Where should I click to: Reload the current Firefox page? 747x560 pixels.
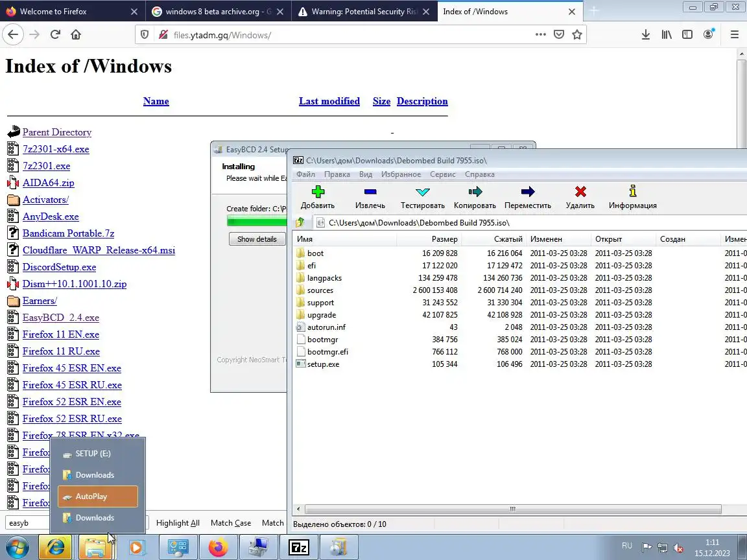pos(55,34)
